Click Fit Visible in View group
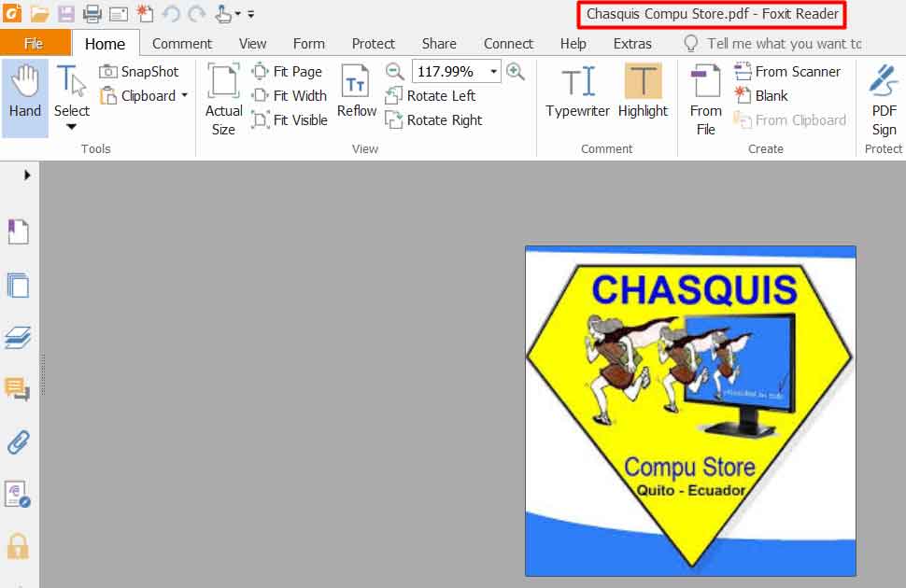This screenshot has height=588, width=906. coord(290,120)
